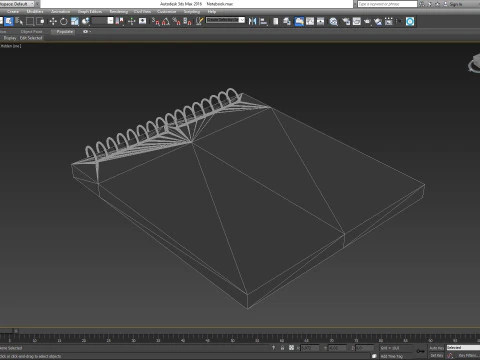The image size is (480, 360).
Task: Open the Rendering menu
Action: pyautogui.click(x=119, y=11)
